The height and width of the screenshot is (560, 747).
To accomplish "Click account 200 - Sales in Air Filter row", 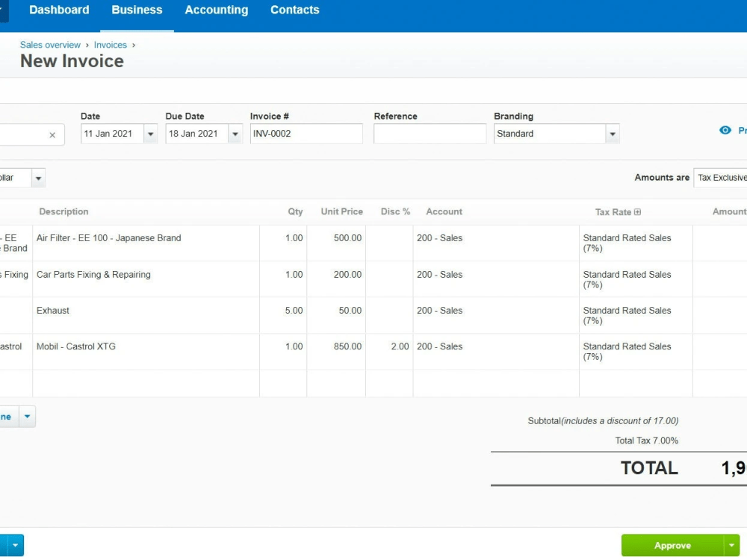I will tap(496, 243).
